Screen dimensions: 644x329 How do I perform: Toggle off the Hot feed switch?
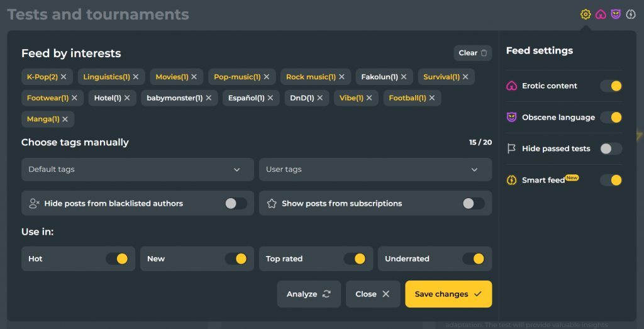tap(116, 259)
